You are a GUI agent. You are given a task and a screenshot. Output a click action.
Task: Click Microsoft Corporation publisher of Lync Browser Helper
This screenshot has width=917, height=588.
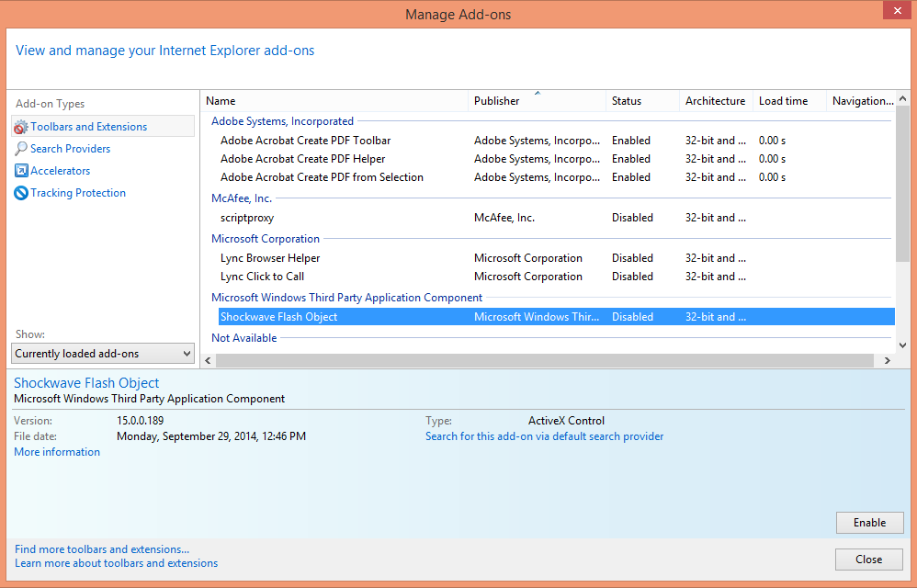pos(528,258)
